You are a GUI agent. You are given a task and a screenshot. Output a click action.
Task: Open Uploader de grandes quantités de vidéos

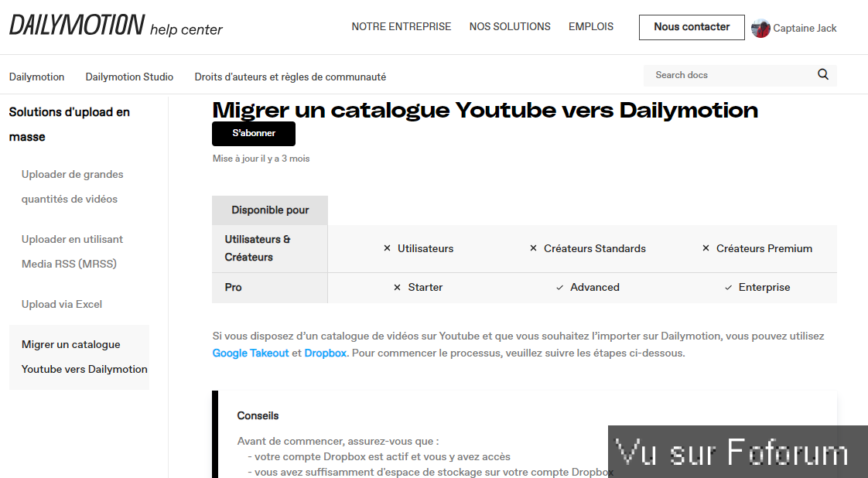click(72, 186)
